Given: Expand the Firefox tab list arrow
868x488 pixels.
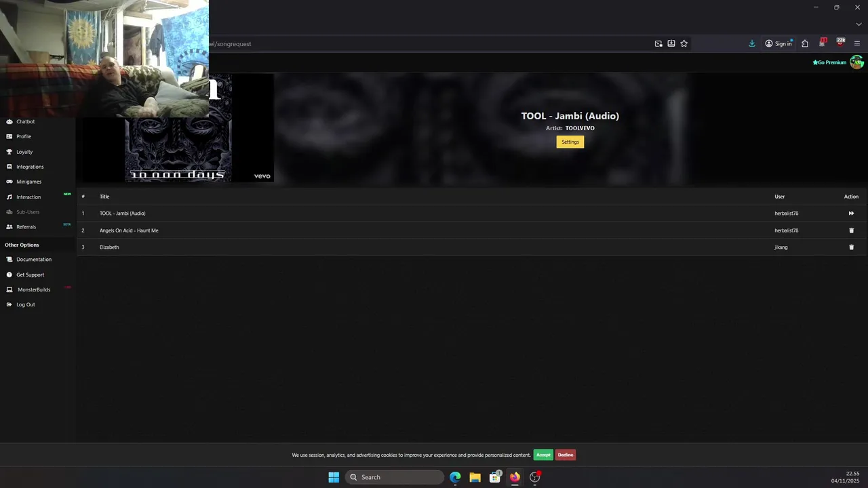Looking at the screenshot, I should pos(859,24).
